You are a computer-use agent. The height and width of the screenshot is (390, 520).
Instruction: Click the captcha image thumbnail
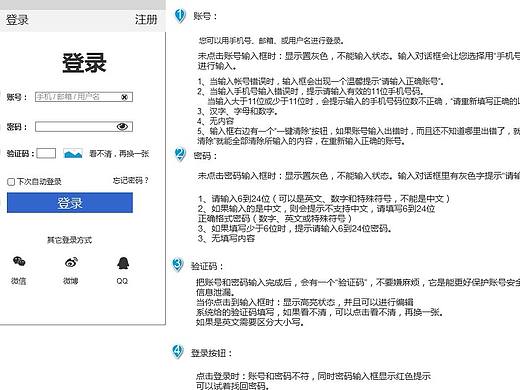(x=73, y=154)
